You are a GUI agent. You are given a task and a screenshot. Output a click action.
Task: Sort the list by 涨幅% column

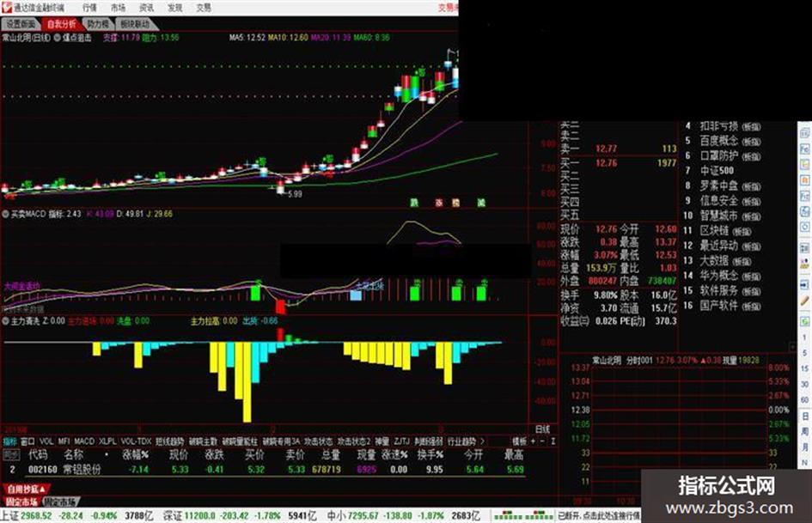(x=135, y=454)
